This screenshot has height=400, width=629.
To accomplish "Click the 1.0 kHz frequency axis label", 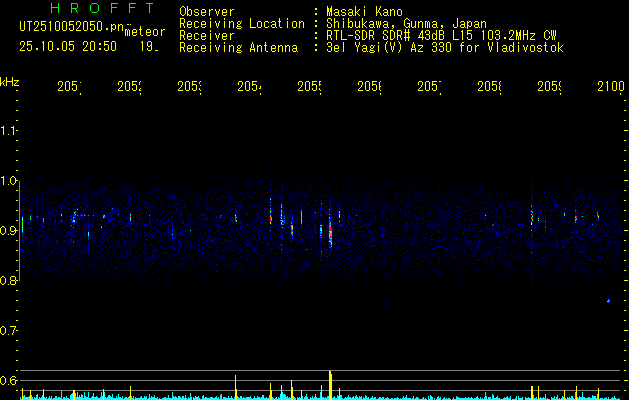I will [9, 181].
